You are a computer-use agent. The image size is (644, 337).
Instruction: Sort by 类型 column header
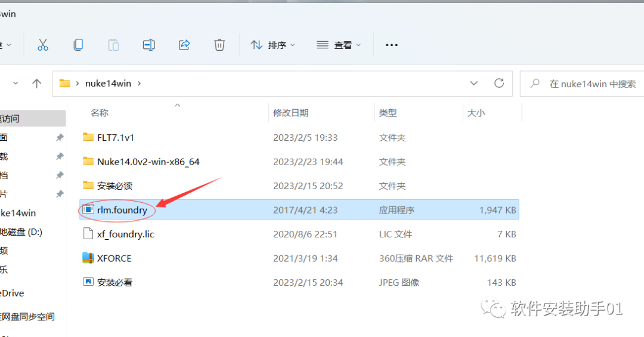388,113
